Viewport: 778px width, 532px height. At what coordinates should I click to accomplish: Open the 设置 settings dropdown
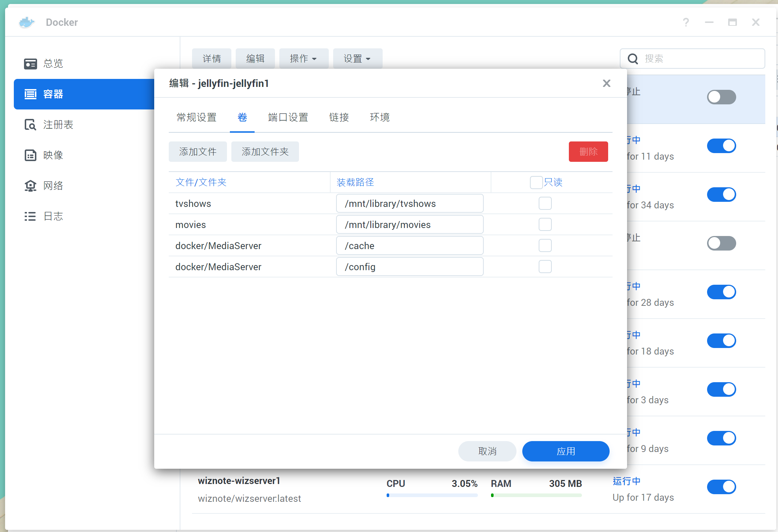pyautogui.click(x=358, y=59)
